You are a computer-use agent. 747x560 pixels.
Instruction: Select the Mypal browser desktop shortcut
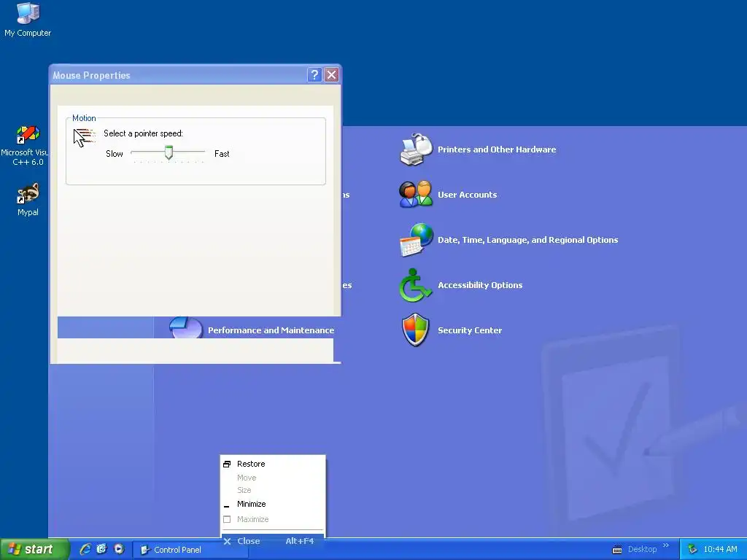pyautogui.click(x=28, y=200)
